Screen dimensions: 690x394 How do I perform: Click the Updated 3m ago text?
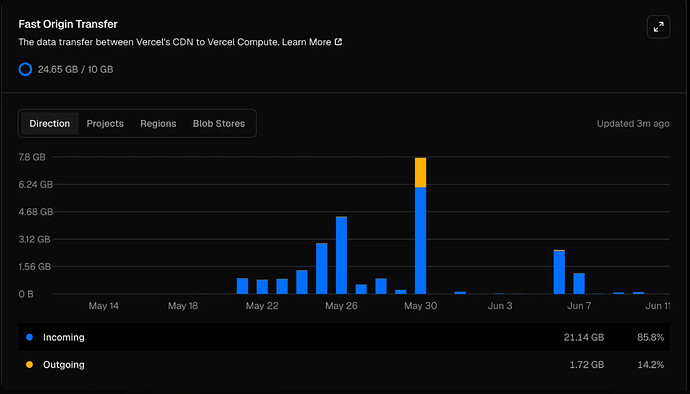tap(633, 124)
